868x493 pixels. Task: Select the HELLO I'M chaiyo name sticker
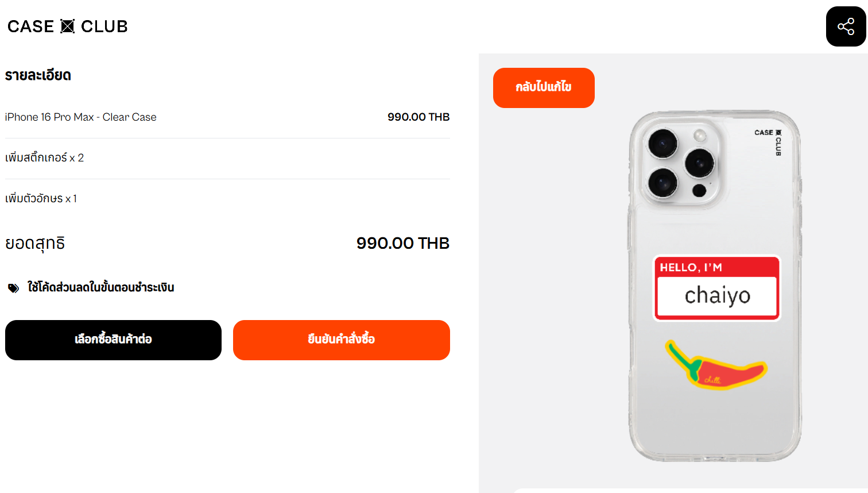717,287
